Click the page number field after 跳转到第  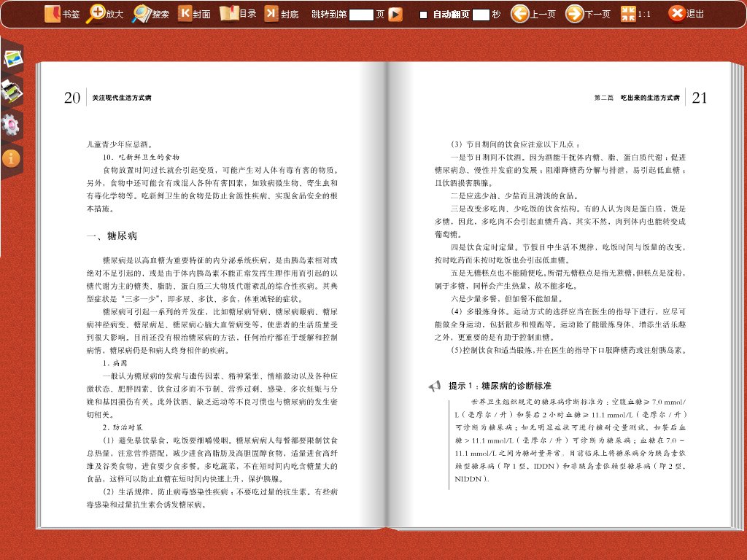tap(361, 15)
